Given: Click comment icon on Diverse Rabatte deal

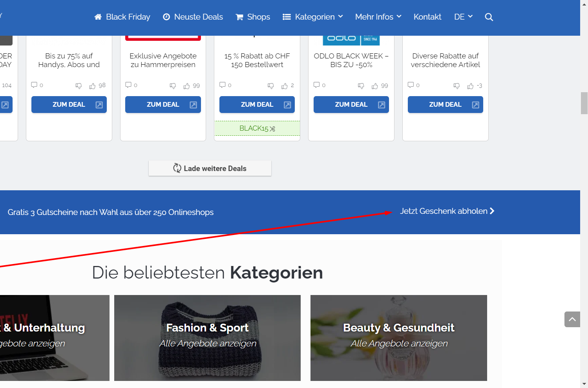Looking at the screenshot, I should click(x=411, y=85).
